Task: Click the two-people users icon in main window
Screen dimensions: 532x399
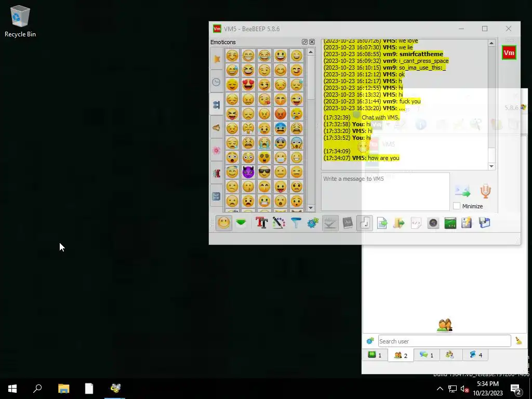Action: (x=445, y=325)
